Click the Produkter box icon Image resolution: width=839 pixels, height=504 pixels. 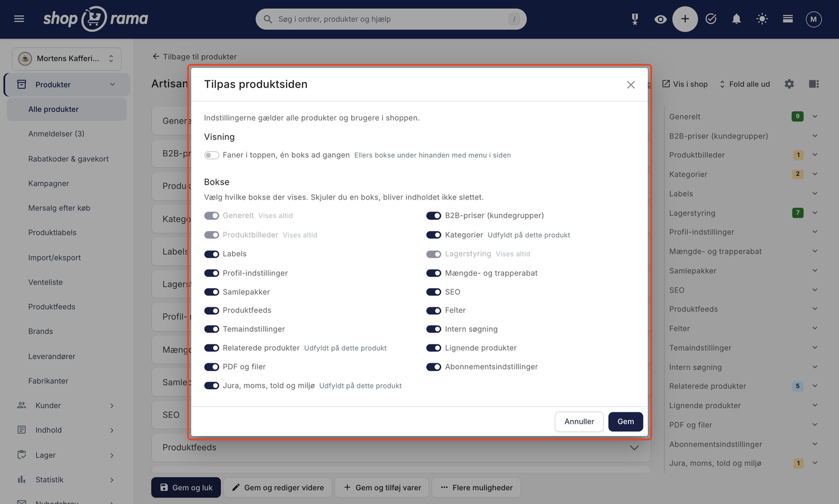22,84
